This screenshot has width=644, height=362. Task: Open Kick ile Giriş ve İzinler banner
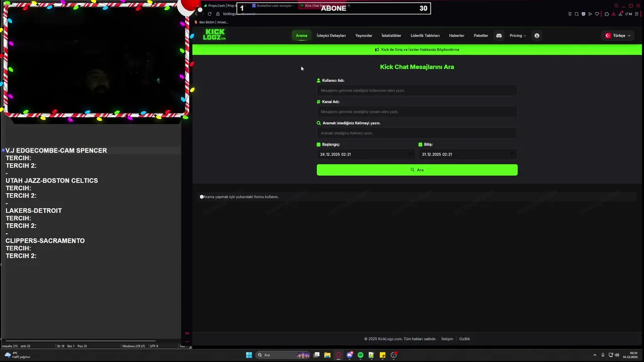click(x=417, y=50)
